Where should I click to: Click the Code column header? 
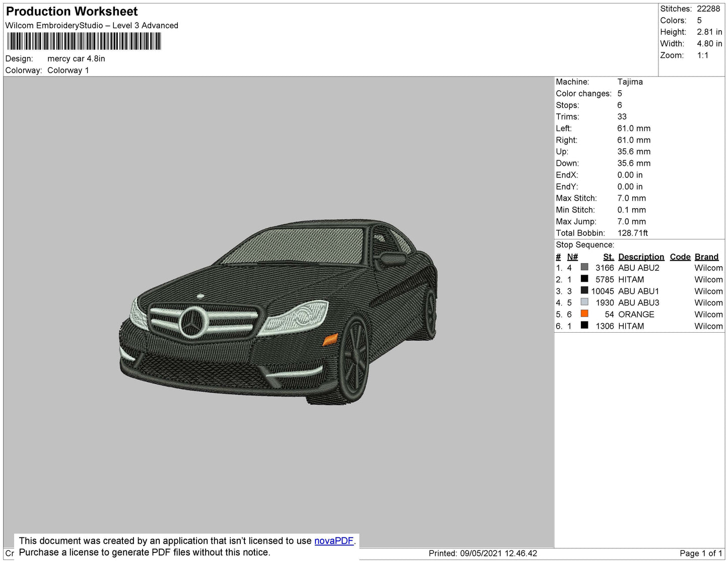click(680, 257)
